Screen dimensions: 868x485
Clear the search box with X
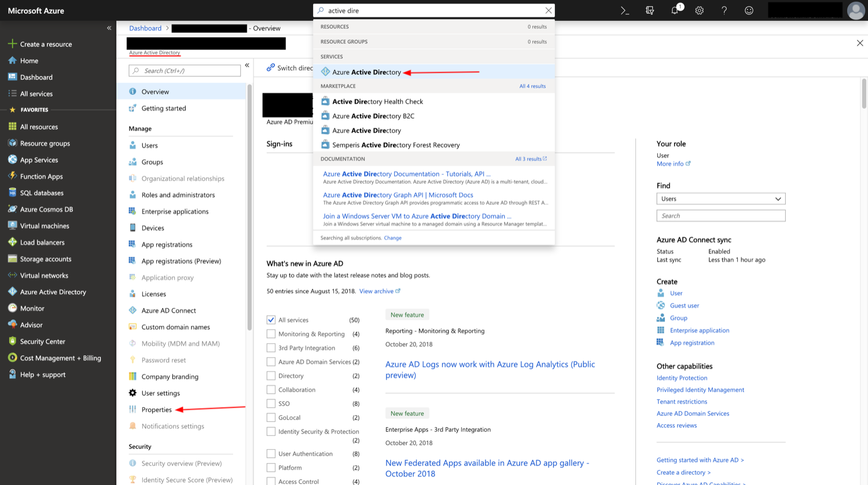pos(548,10)
